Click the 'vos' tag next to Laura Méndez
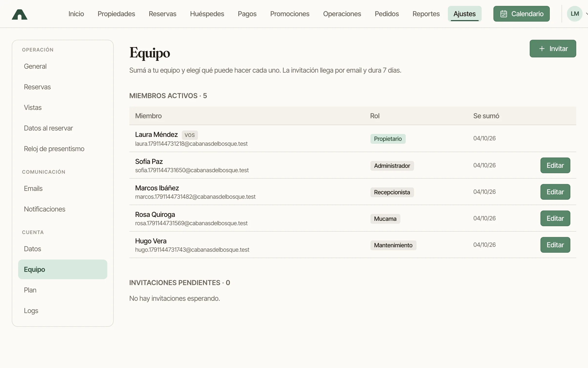This screenshot has height=368, width=588. [190, 135]
